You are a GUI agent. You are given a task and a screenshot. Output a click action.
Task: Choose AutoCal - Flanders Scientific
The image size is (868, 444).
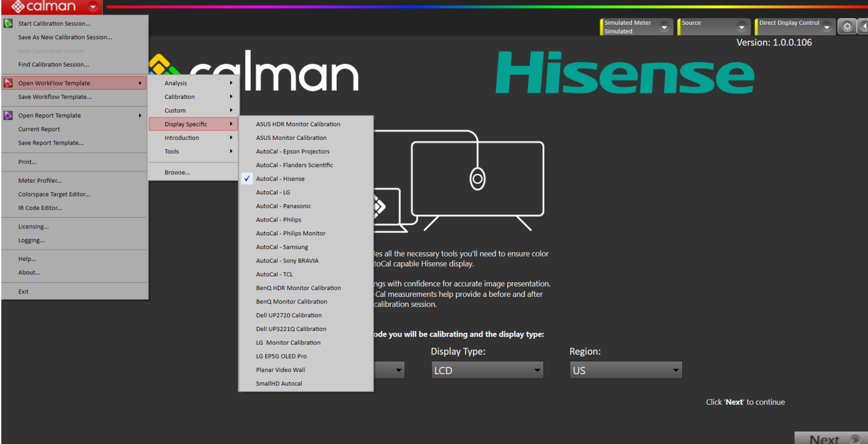pyautogui.click(x=306, y=165)
